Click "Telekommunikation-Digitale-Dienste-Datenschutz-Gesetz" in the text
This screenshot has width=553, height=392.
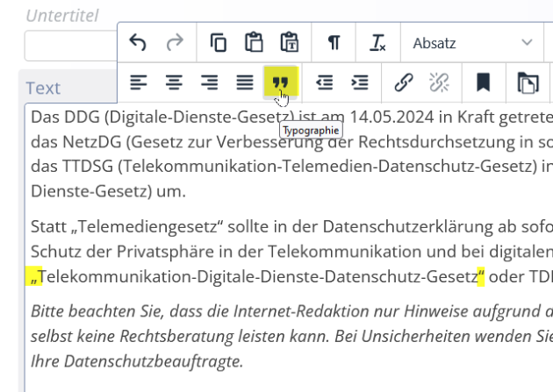[258, 276]
